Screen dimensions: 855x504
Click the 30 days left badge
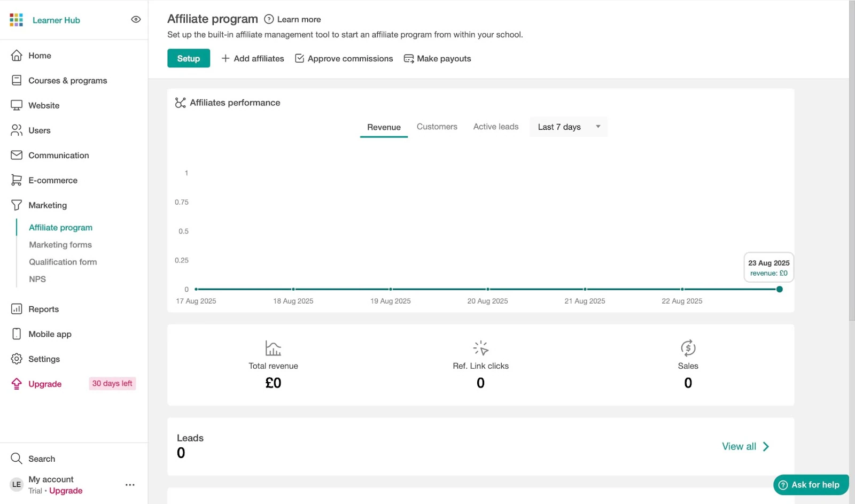112,383
